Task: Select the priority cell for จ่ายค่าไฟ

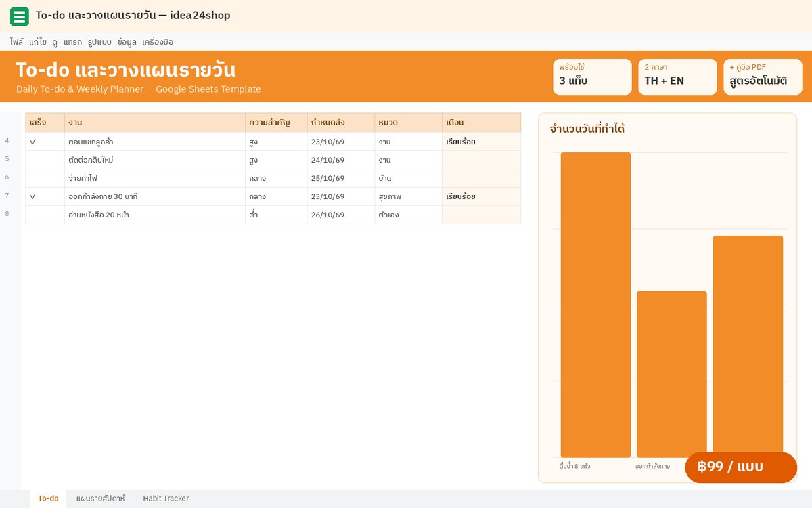Action: tap(276, 178)
